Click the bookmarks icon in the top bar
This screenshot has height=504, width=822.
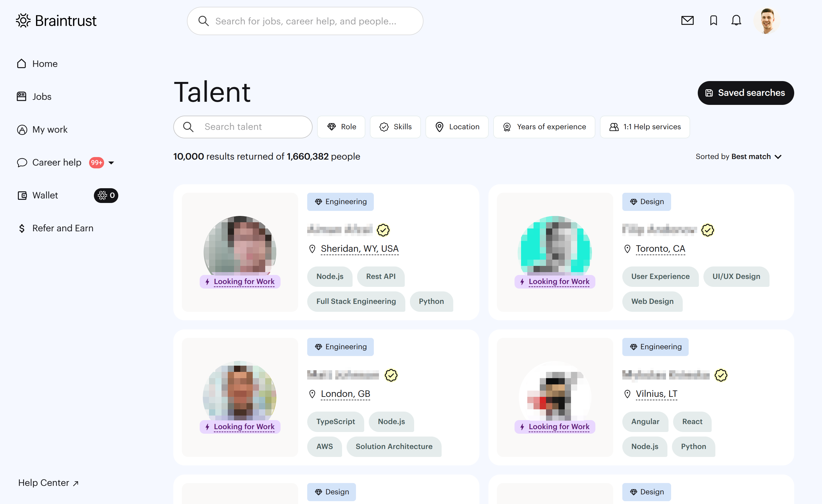click(713, 21)
